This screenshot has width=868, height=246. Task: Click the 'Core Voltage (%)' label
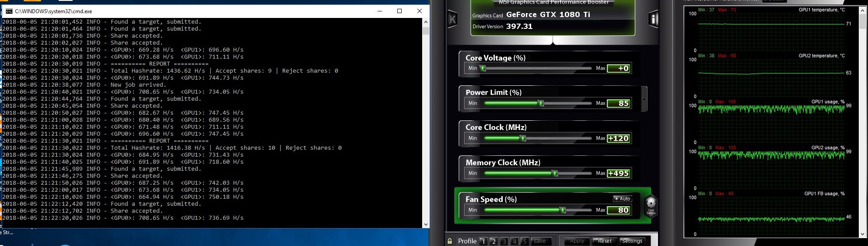[x=495, y=58]
